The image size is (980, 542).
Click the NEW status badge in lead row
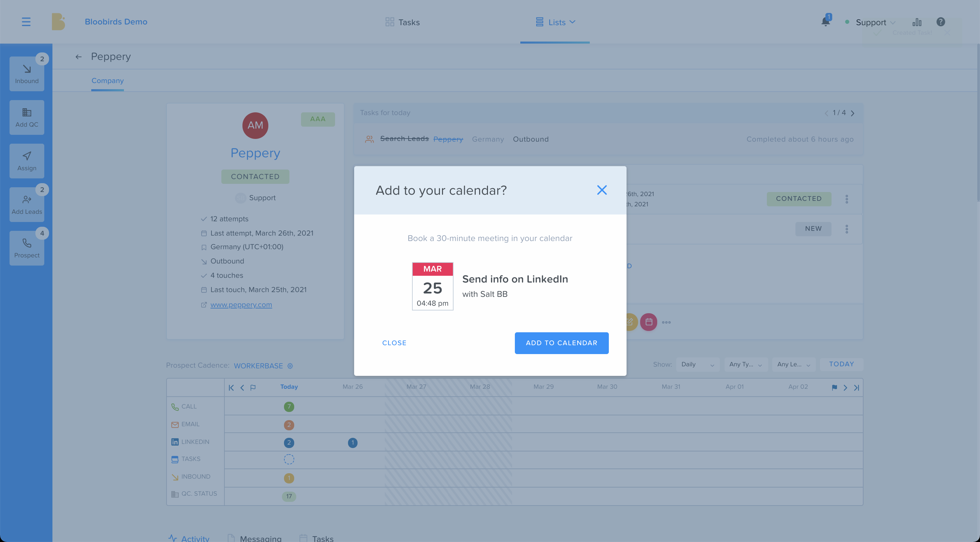click(x=813, y=228)
